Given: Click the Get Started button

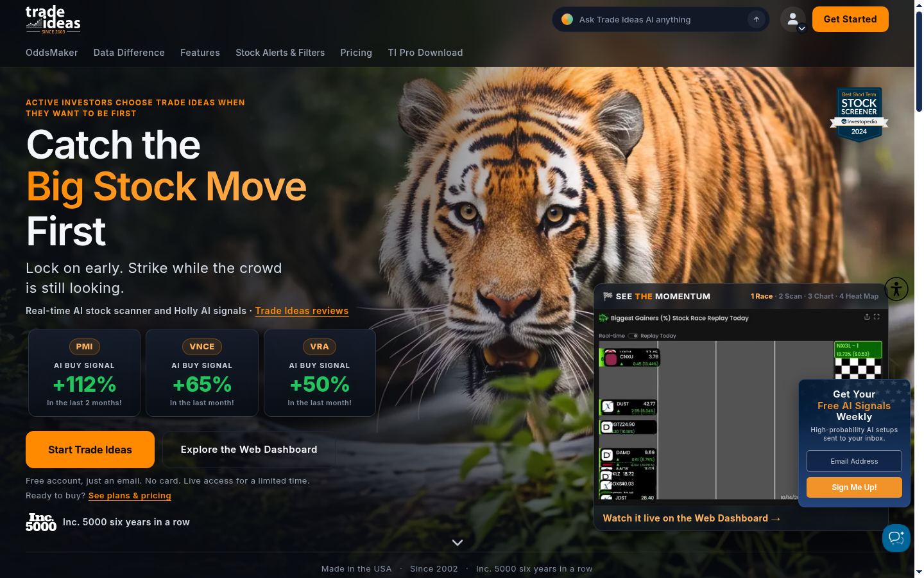Looking at the screenshot, I should click(x=850, y=19).
